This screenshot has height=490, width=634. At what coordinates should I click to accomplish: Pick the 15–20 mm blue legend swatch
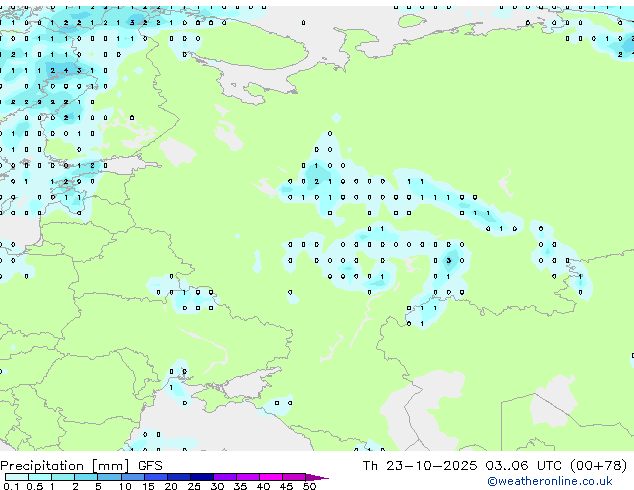tap(155, 477)
